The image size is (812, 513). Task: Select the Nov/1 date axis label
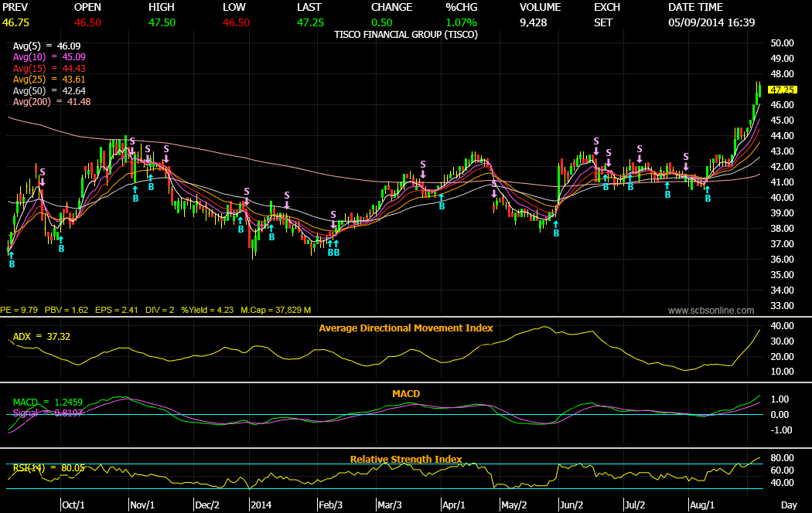(x=142, y=505)
